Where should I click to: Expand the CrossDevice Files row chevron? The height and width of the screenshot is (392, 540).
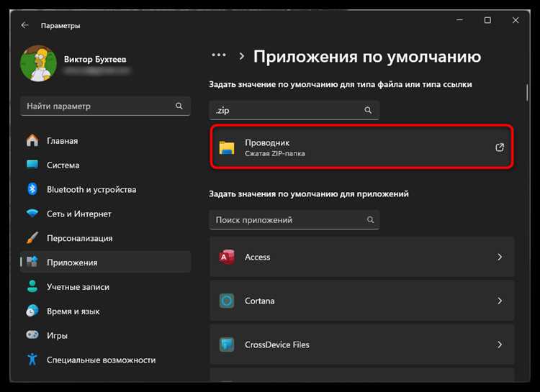pyautogui.click(x=500, y=345)
